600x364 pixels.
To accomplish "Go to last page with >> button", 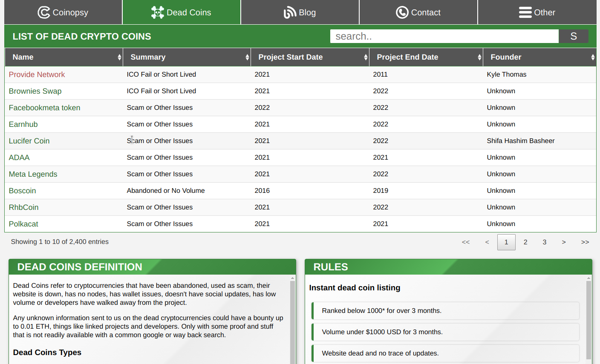I will pos(585,242).
